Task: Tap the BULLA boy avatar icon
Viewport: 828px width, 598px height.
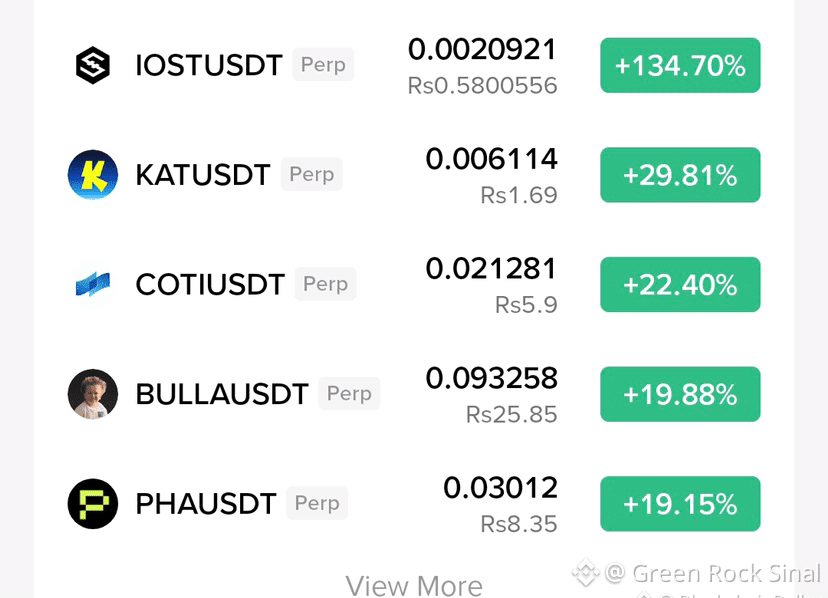Action: [x=93, y=394]
